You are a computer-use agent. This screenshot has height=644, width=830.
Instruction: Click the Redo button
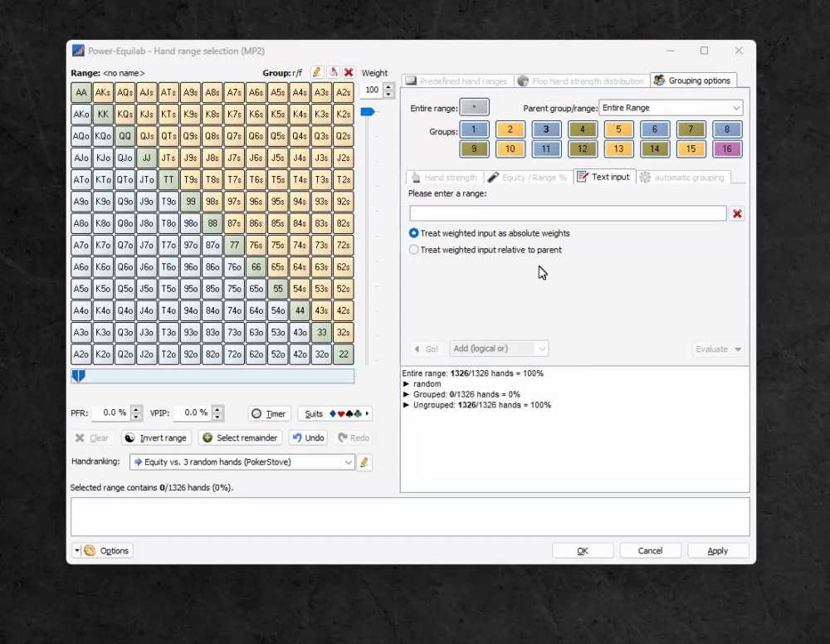353,438
